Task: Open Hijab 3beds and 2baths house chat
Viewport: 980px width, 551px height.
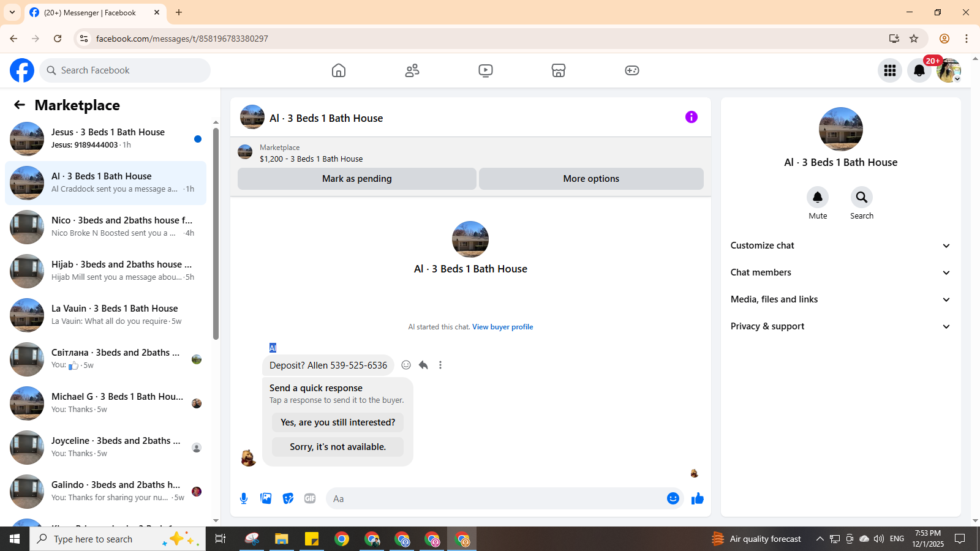Action: click(105, 271)
